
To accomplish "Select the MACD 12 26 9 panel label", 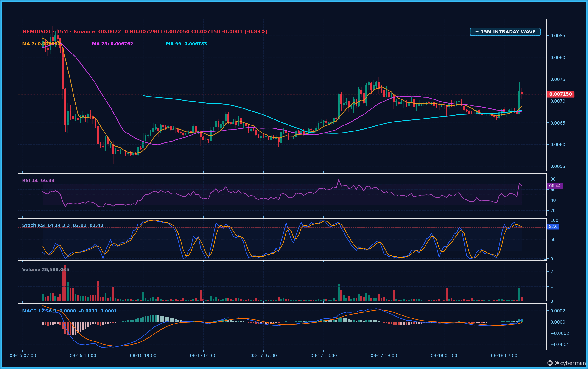I will (70, 311).
